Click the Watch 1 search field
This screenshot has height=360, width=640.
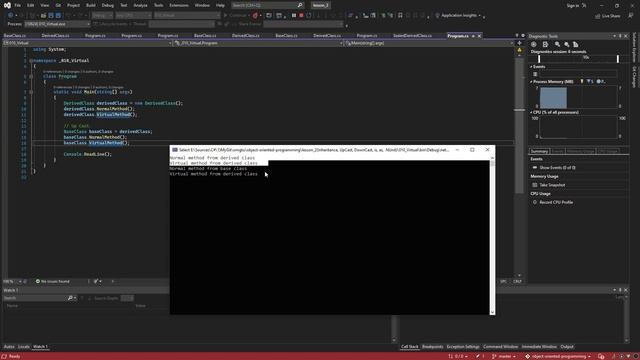coord(40,298)
